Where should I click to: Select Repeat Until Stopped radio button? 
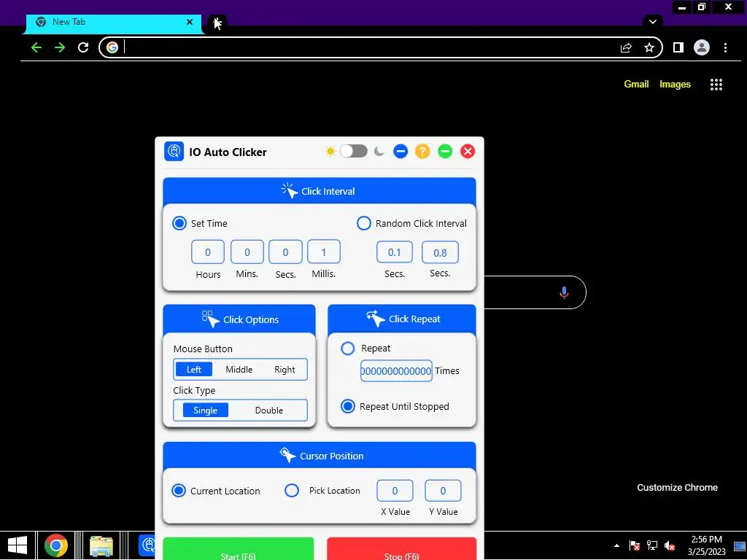(348, 406)
